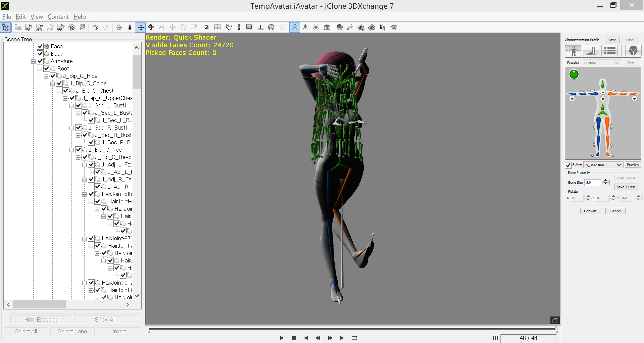Collapse the Armature tree node
Viewport: 644px width, 343px height.
click(x=34, y=61)
